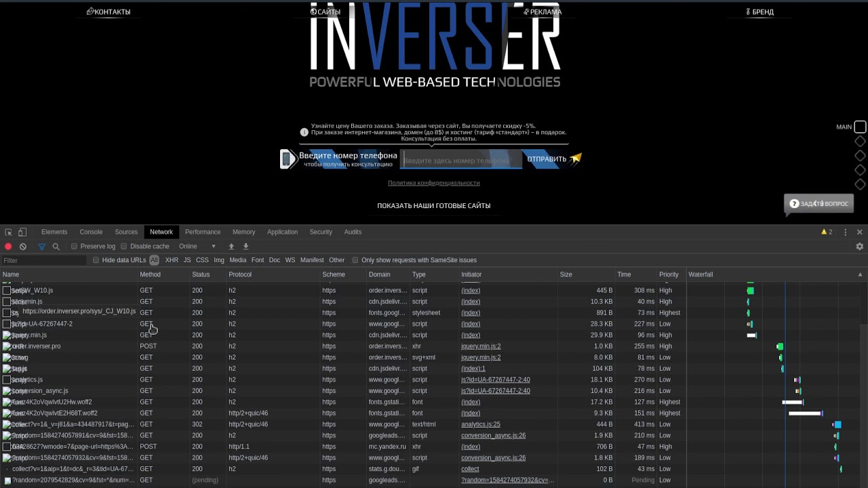Import HAR file with upload arrow
This screenshot has width=868, height=488.
click(231, 247)
